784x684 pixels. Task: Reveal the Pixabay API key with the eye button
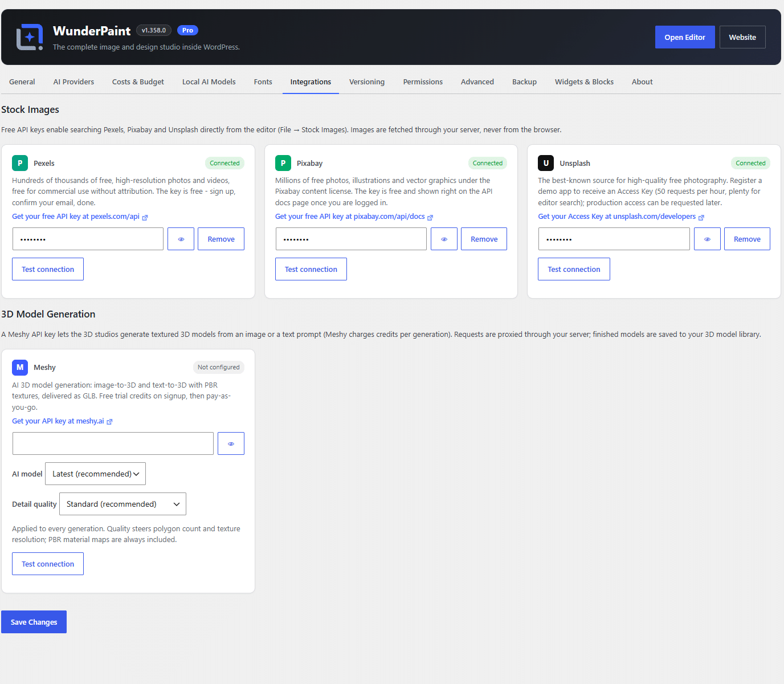[444, 239]
